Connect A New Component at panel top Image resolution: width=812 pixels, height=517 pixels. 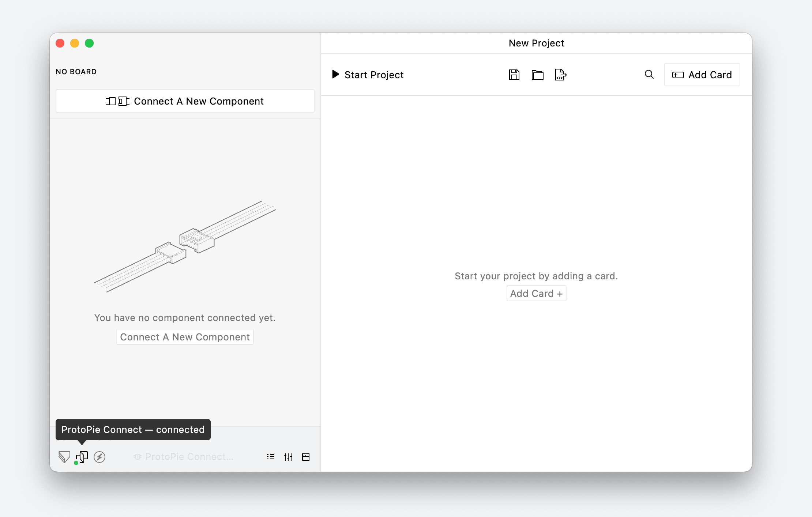click(x=185, y=101)
